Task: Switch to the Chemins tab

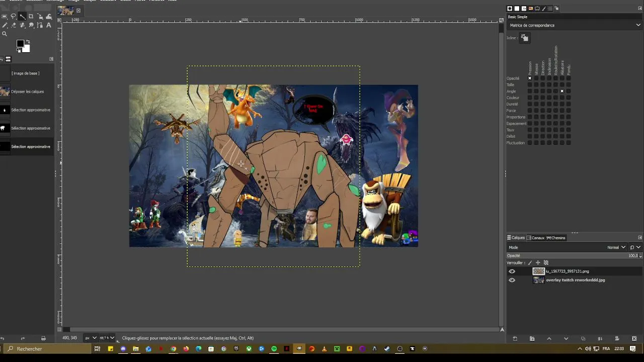Action: (x=556, y=238)
